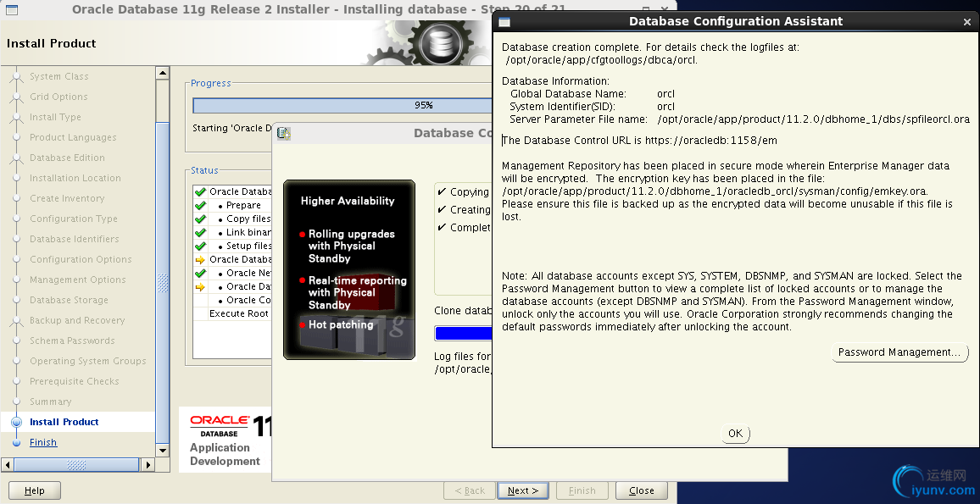This screenshot has height=504, width=980.
Task: Click the database gear icon in installer header
Action: pos(439,43)
